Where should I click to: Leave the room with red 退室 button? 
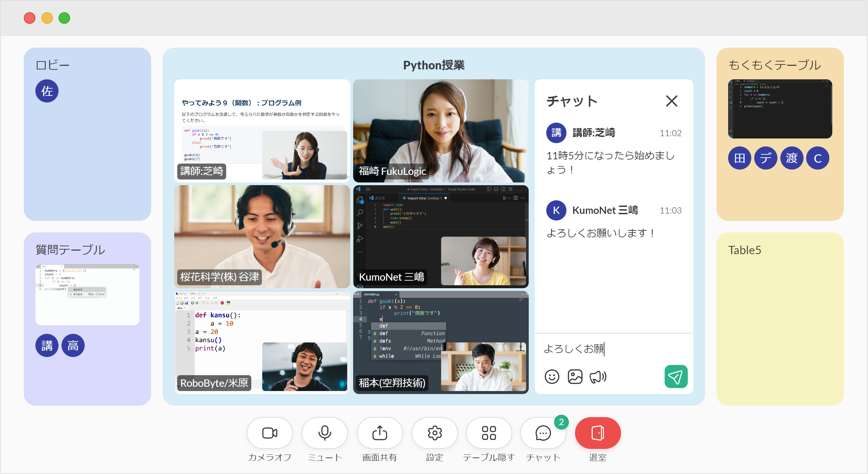coord(598,433)
